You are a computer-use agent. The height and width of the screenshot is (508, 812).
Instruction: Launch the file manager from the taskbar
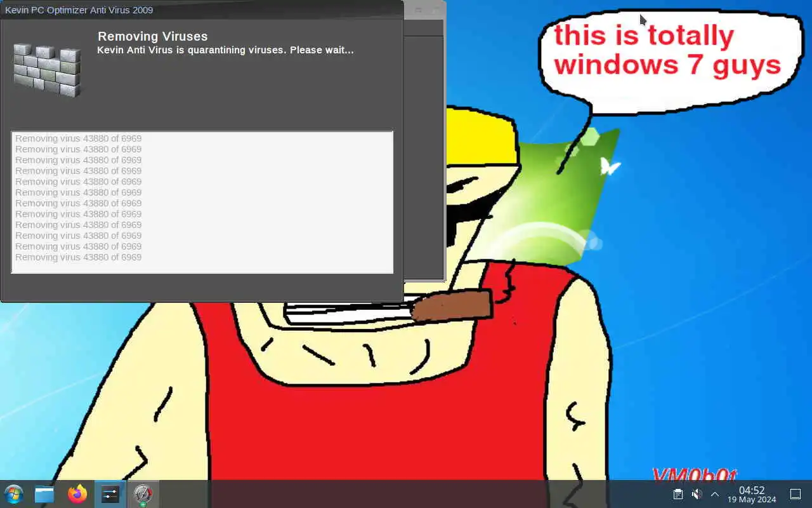coord(44,494)
